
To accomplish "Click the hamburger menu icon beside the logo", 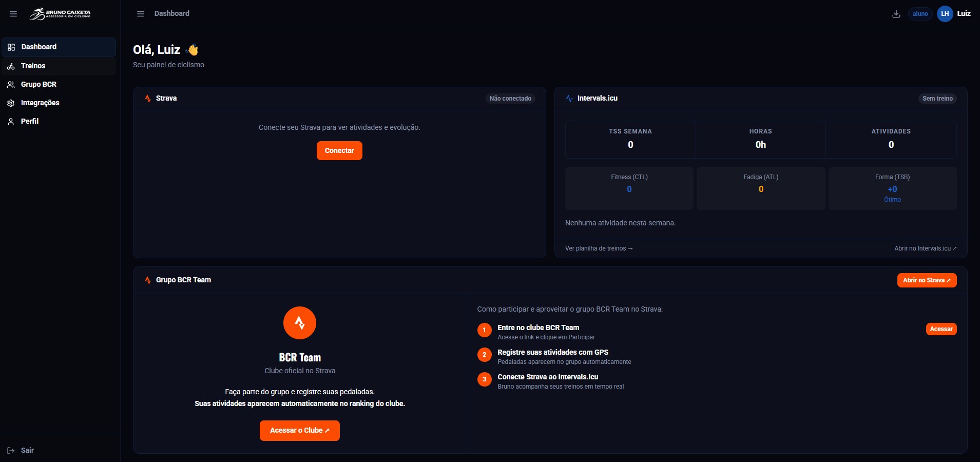I will click(x=13, y=14).
